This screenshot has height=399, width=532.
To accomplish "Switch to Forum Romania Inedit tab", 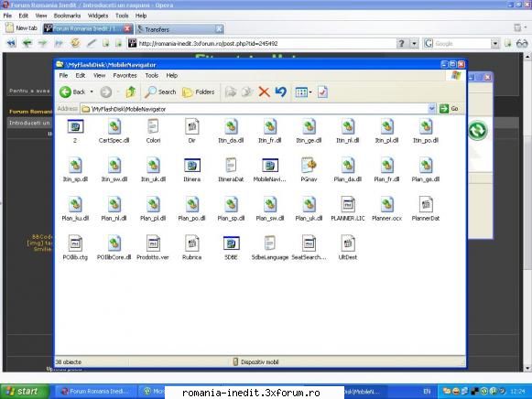I will coord(88,28).
